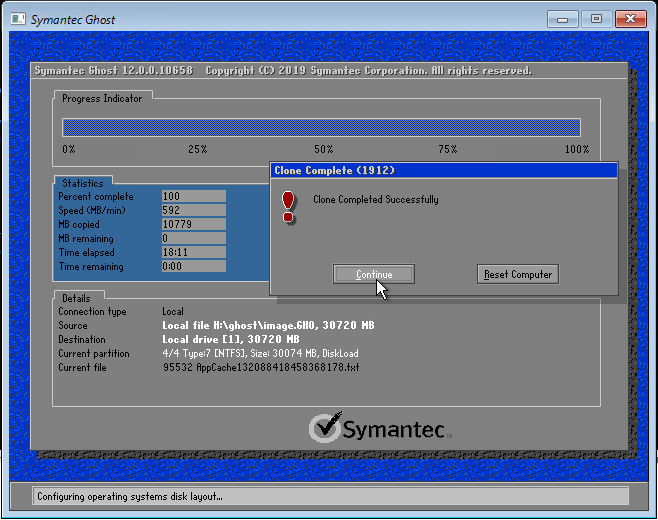Image resolution: width=658 pixels, height=520 pixels.
Task: Click the Symantec Ghost 12.0.0.10658 header text
Action: click(113, 71)
